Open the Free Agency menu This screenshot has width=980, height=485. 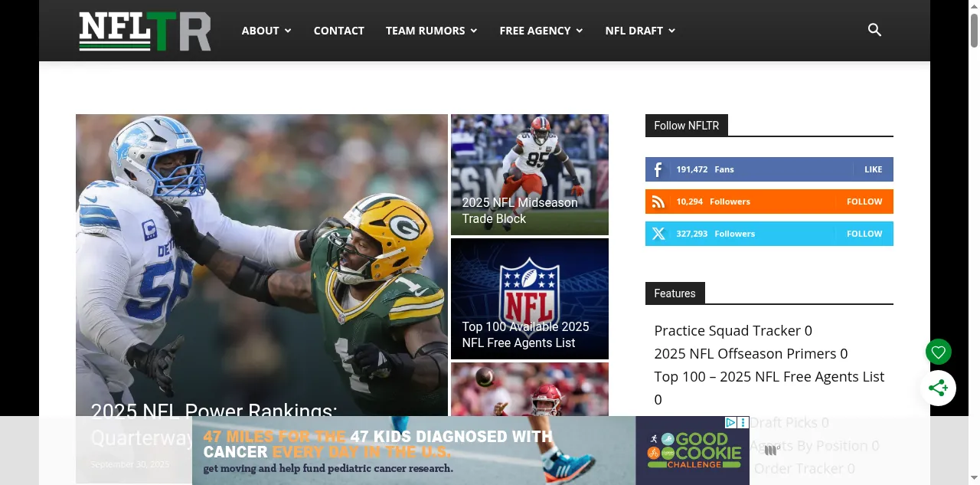[x=535, y=31]
